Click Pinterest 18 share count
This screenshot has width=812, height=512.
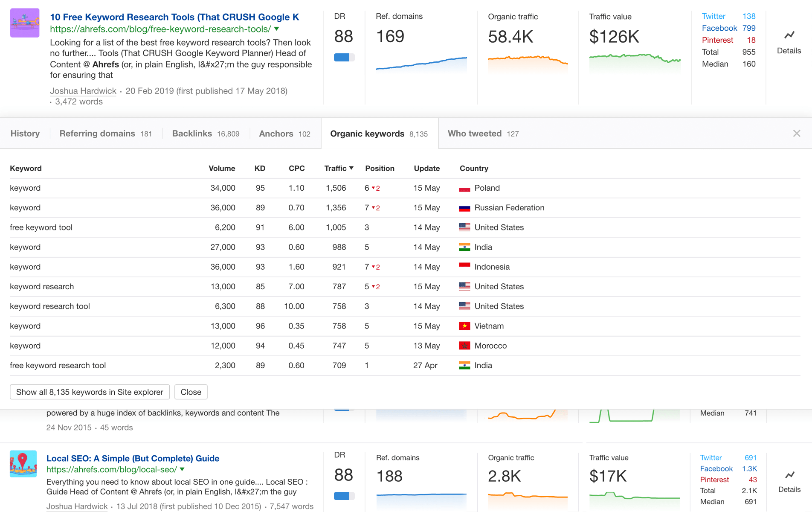click(728, 40)
